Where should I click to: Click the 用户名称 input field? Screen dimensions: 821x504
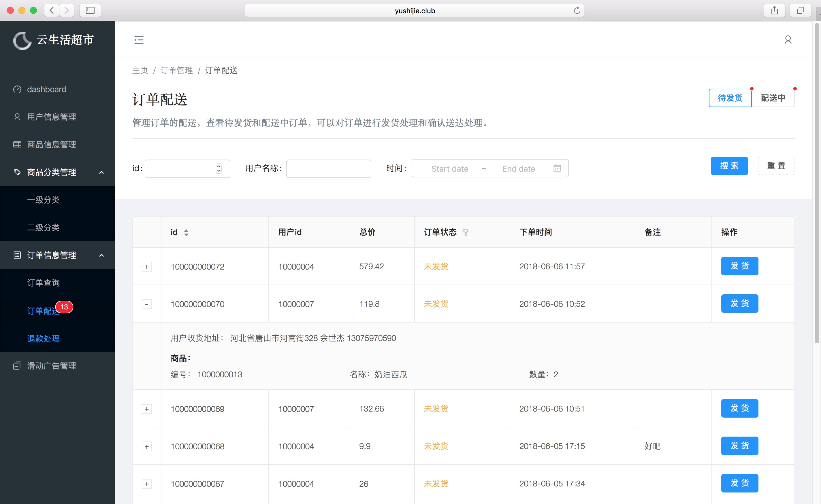tap(328, 169)
